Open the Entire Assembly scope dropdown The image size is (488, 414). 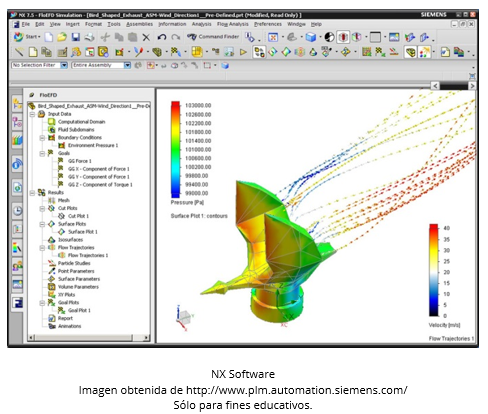click(x=127, y=65)
